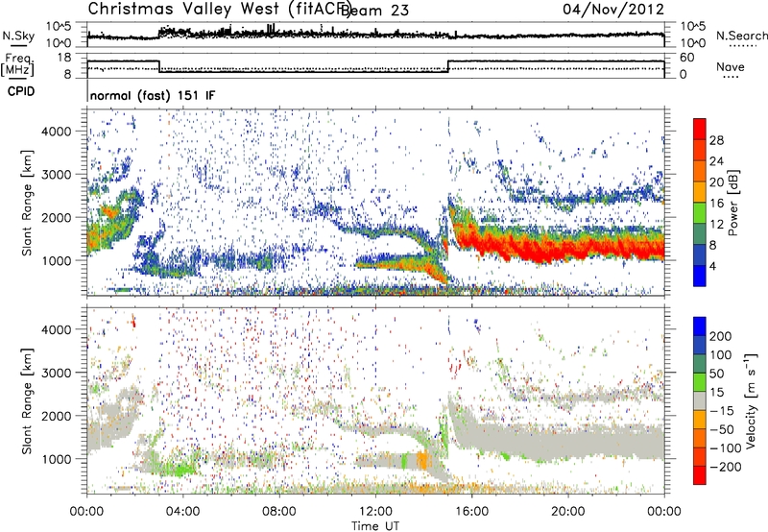Select the light green segment of the Power colorbar
Screen dimensions: 768x532
point(700,212)
